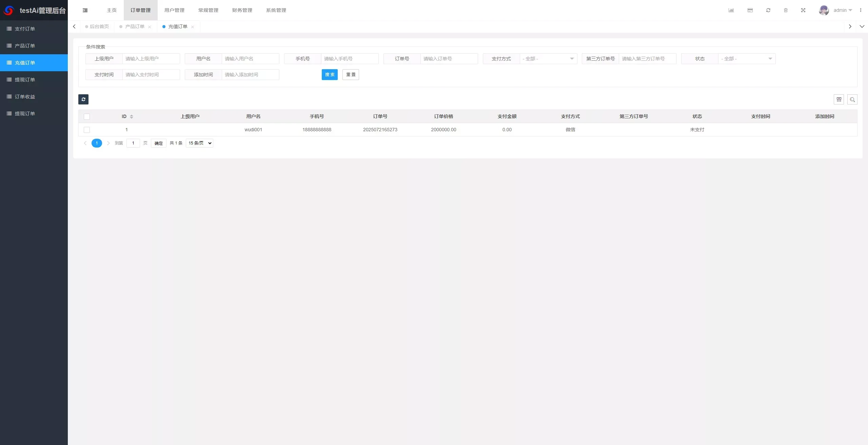Click the admin avatar image

(824, 10)
